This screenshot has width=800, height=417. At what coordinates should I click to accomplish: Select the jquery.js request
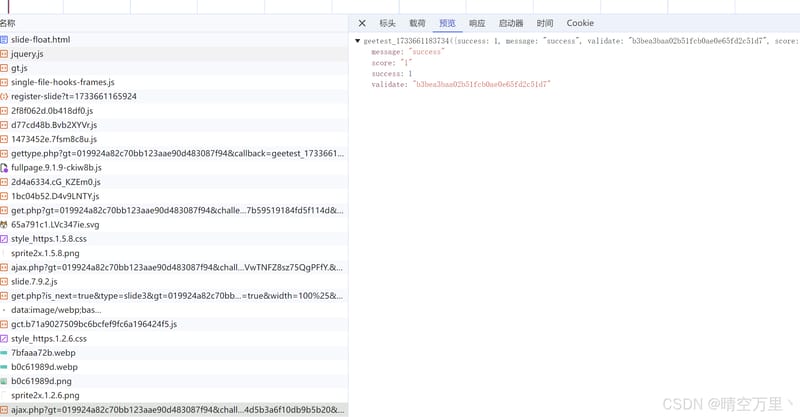pos(174,54)
